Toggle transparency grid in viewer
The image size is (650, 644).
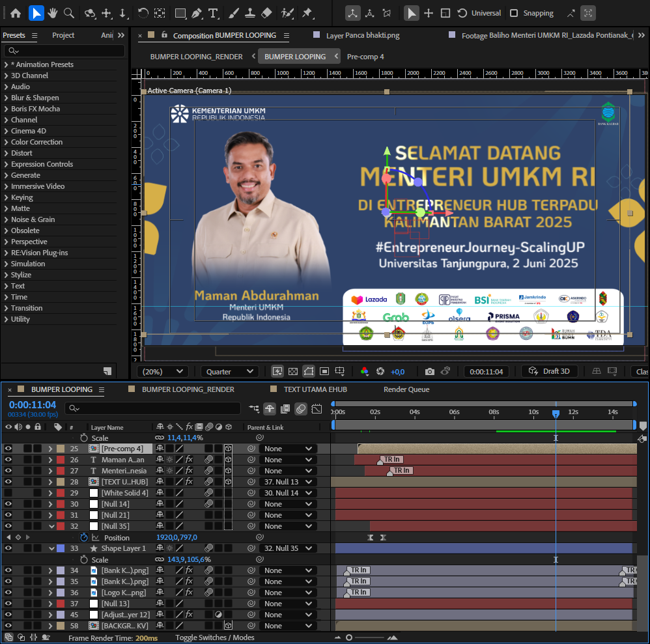(x=293, y=371)
